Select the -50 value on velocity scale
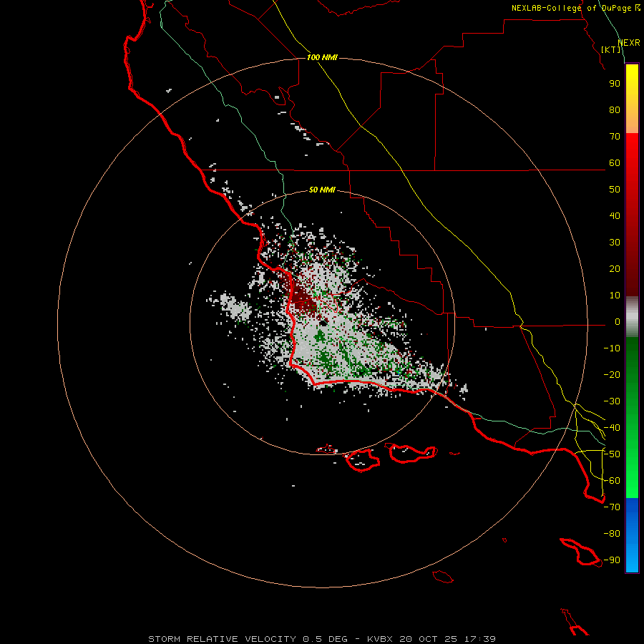This screenshot has height=644, width=644. point(612,454)
